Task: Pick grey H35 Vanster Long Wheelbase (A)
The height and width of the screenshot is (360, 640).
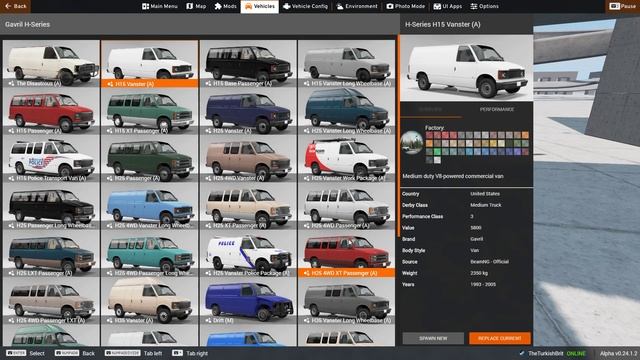Action: [347, 301]
